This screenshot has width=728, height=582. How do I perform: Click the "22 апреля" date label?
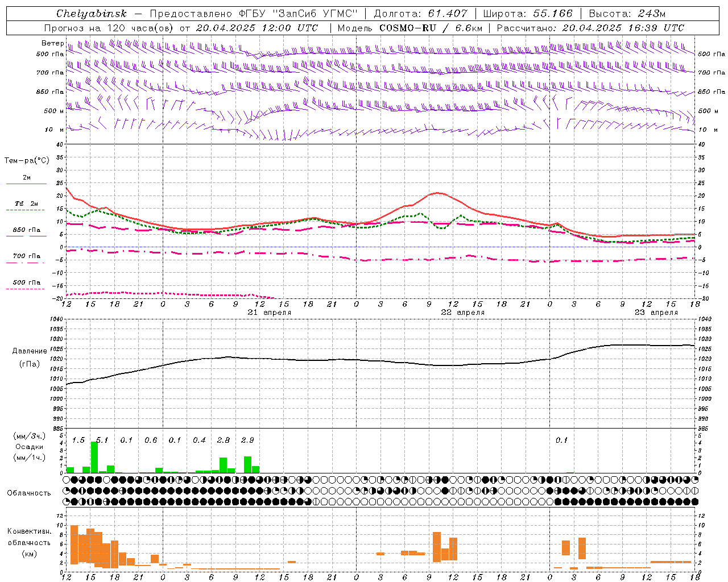click(x=463, y=313)
